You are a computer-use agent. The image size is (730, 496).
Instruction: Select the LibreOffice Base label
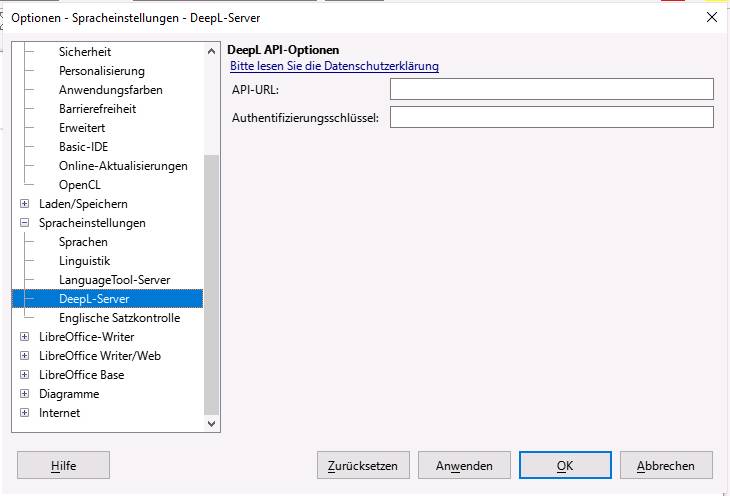coord(81,375)
